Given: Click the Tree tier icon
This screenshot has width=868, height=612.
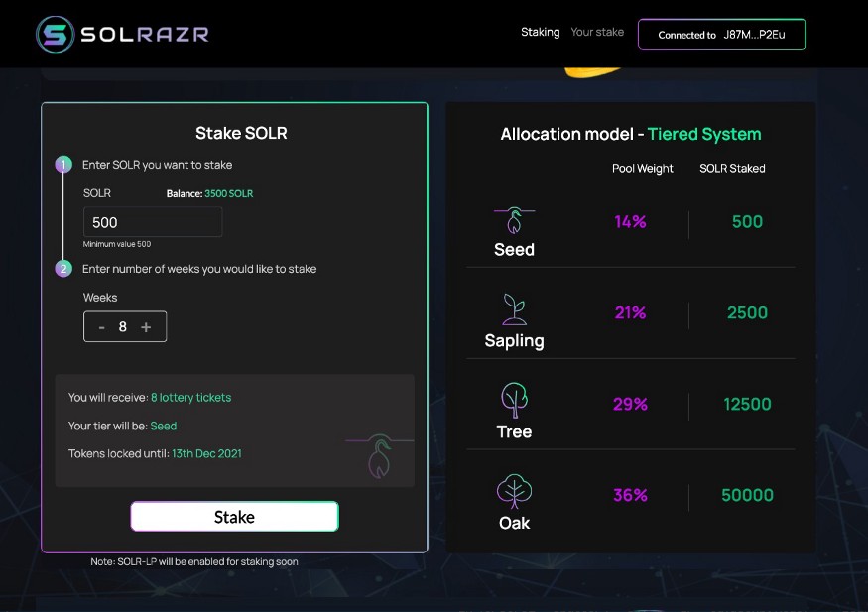Looking at the screenshot, I should [x=514, y=400].
